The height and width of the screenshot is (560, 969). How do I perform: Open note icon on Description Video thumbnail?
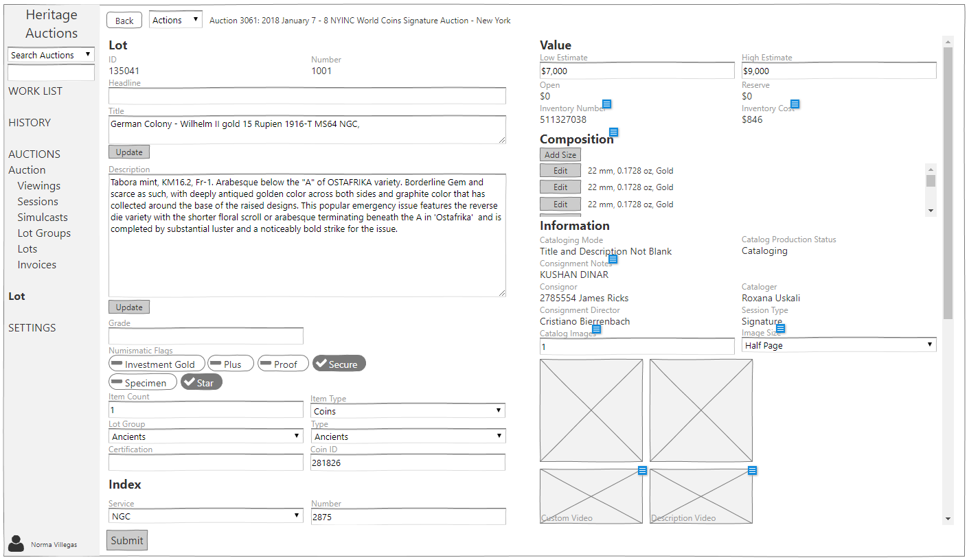752,470
